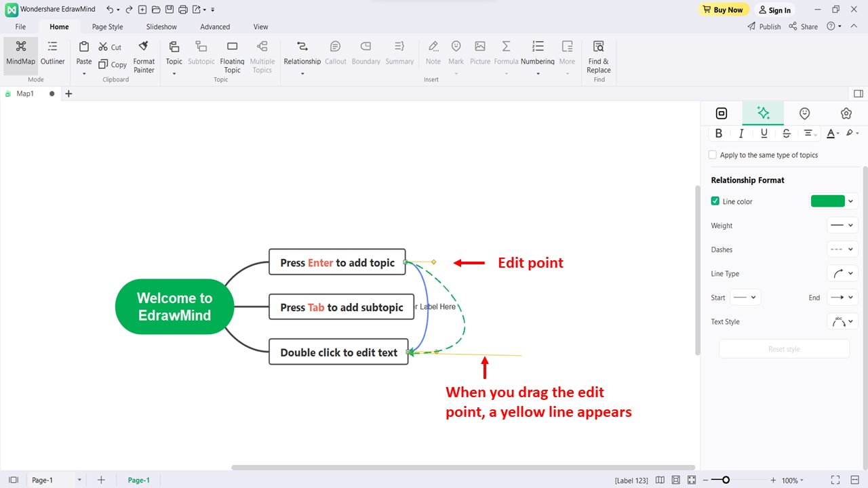
Task: Insert a Picture
Action: pos(480,53)
